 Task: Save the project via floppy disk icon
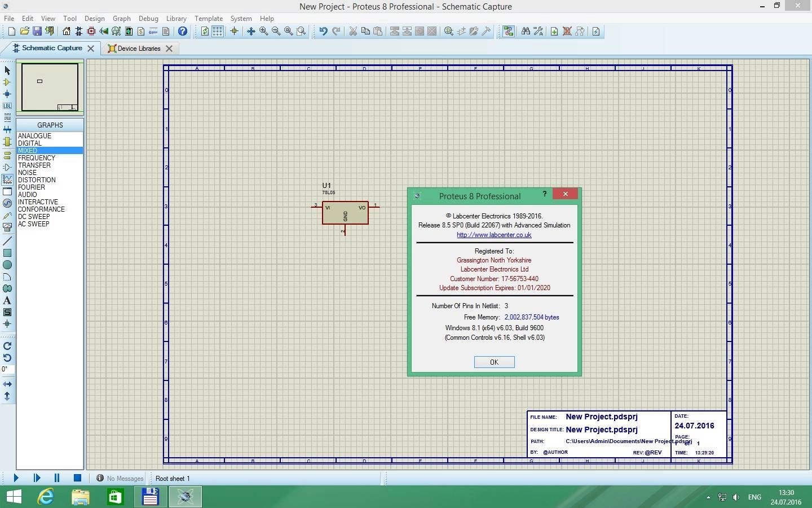click(x=37, y=31)
